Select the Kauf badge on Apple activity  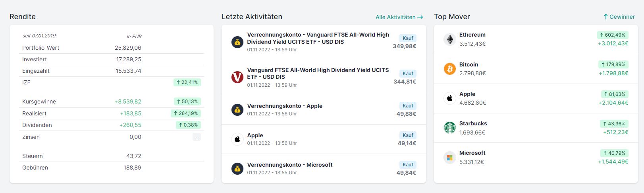[x=408, y=135]
